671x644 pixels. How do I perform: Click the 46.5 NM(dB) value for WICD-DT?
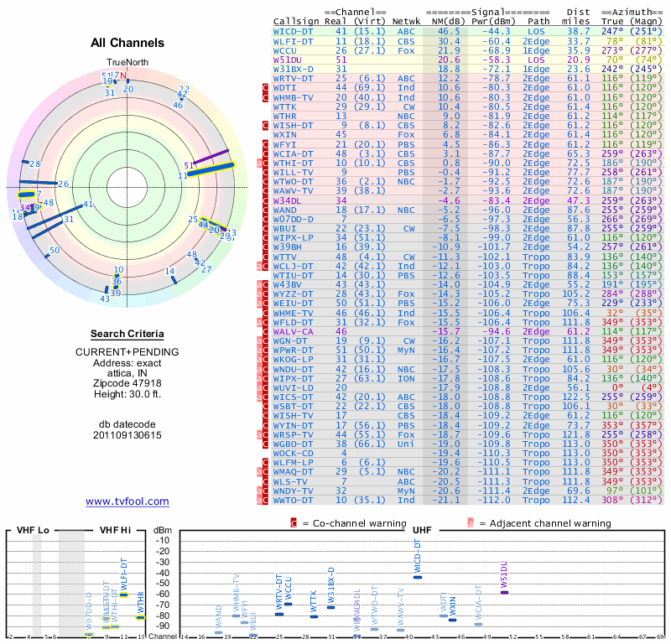(449, 32)
